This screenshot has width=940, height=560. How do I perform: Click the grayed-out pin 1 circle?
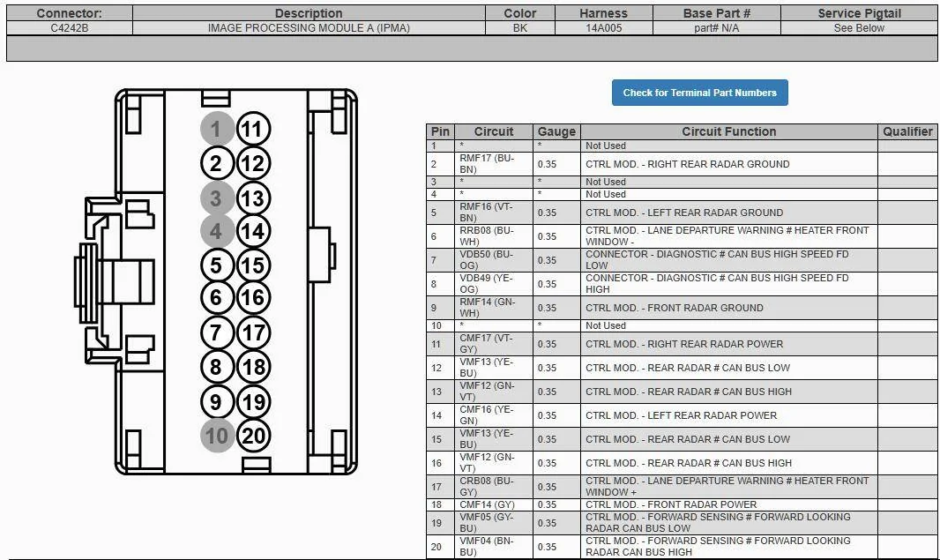[x=217, y=129]
